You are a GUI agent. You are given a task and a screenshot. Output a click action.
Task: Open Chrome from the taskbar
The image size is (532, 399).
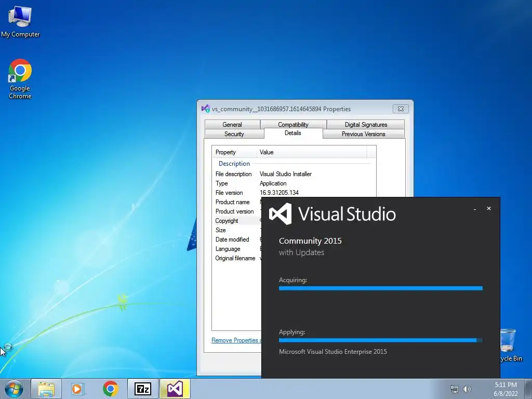[x=111, y=389]
